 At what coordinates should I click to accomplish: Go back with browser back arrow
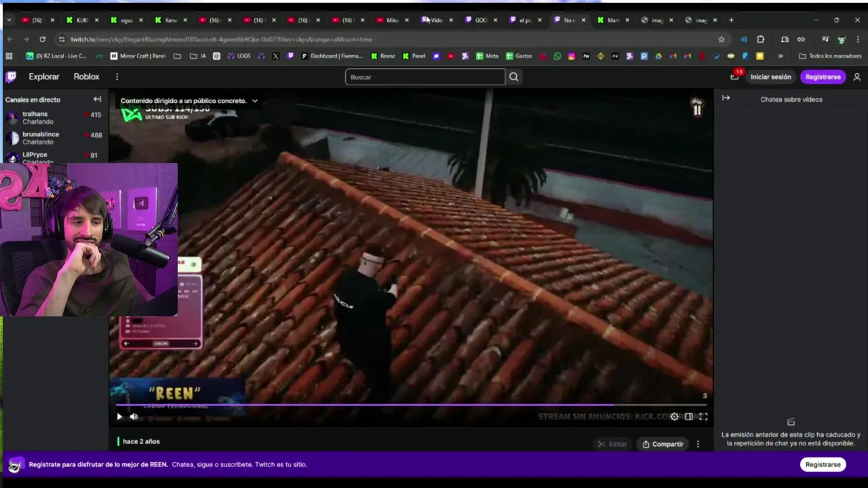pos(10,39)
